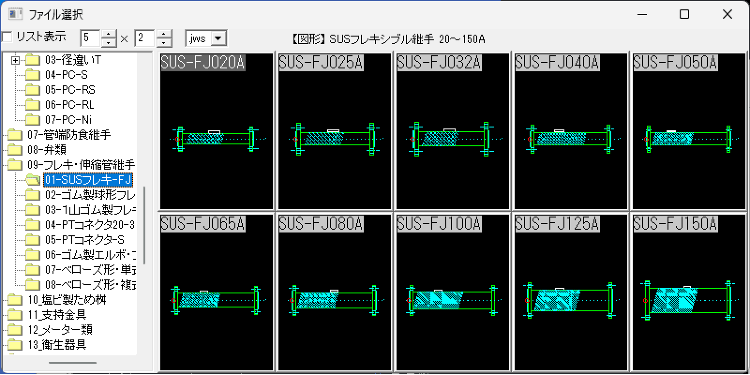
Task: Click the folder tree vertical scrollbar
Action: click(144, 226)
